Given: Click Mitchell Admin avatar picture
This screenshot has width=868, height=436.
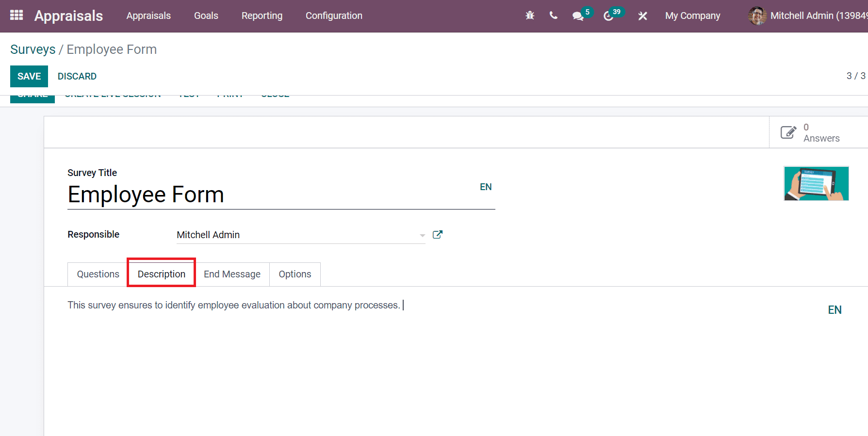Looking at the screenshot, I should coord(757,16).
